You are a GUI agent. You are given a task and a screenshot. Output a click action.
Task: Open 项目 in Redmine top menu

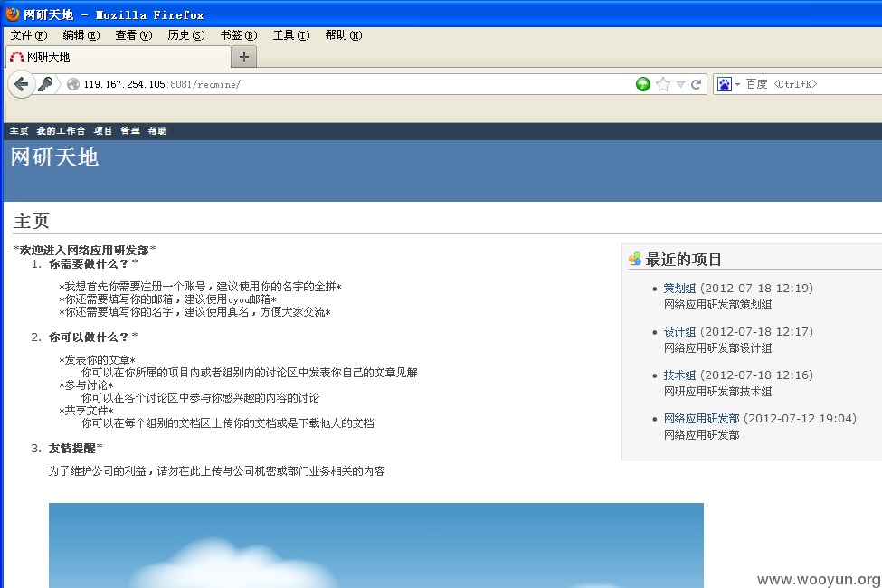point(102,131)
